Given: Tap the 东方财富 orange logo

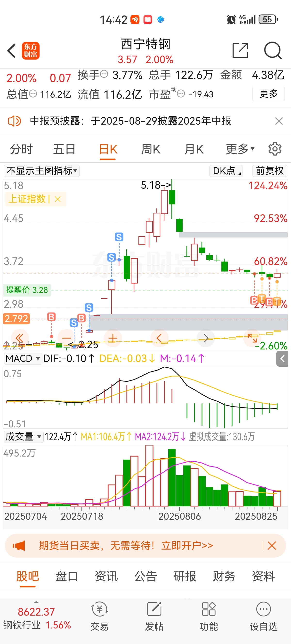Looking at the screenshot, I should pyautogui.click(x=31, y=51).
